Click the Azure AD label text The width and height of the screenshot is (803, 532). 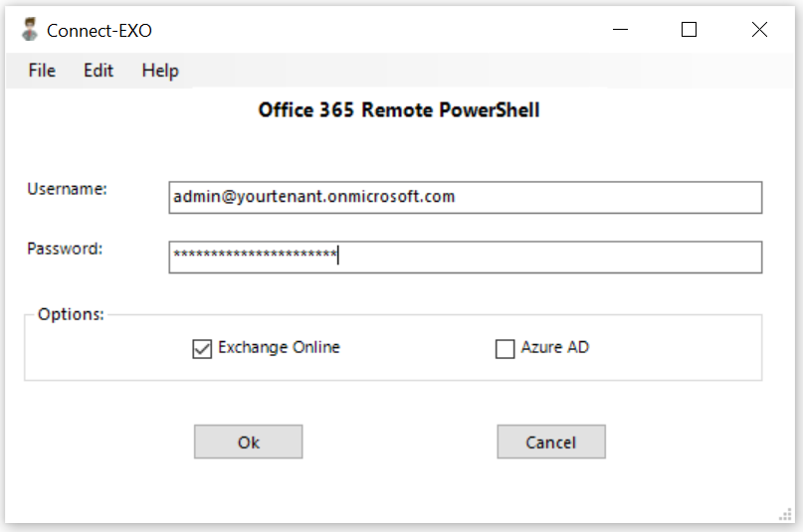(555, 347)
